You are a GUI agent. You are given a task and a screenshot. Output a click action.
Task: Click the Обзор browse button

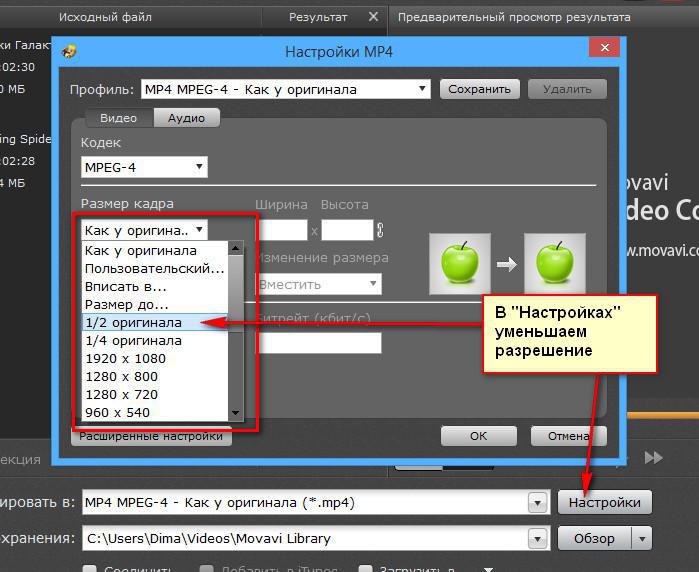(x=594, y=539)
